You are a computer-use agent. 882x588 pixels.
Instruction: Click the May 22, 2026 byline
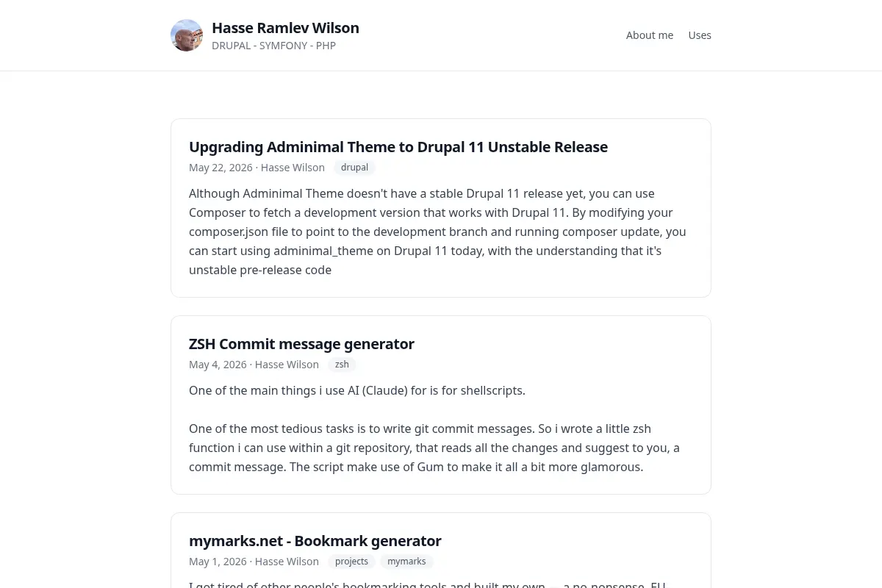[257, 168]
